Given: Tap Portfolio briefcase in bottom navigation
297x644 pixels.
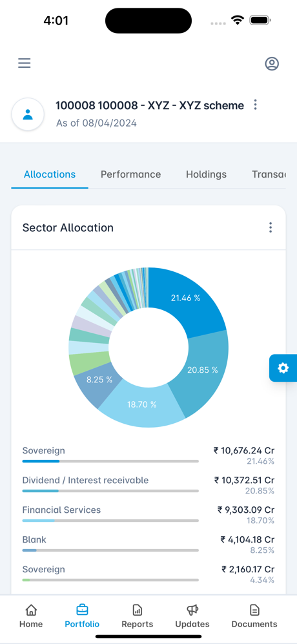Looking at the screenshot, I should 82,616.
